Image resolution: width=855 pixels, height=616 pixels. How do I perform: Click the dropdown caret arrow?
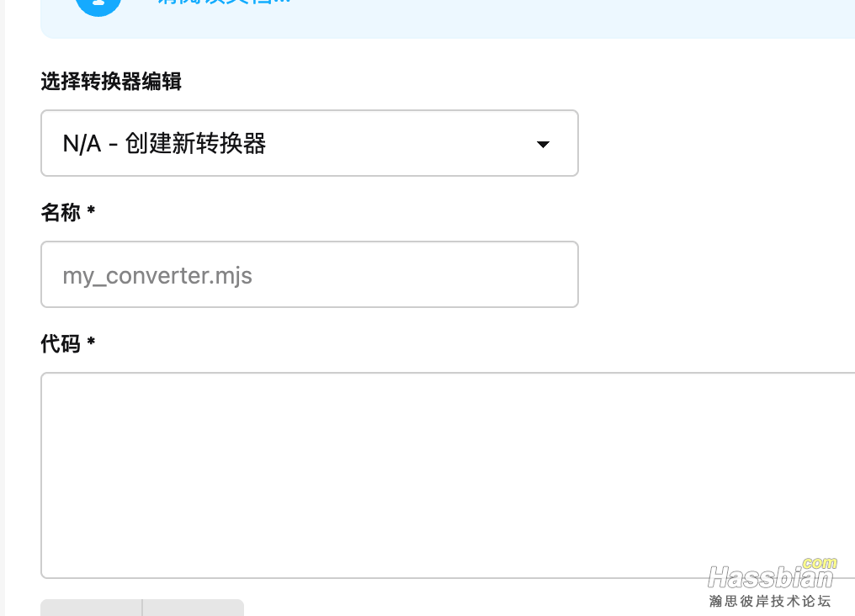(x=543, y=145)
